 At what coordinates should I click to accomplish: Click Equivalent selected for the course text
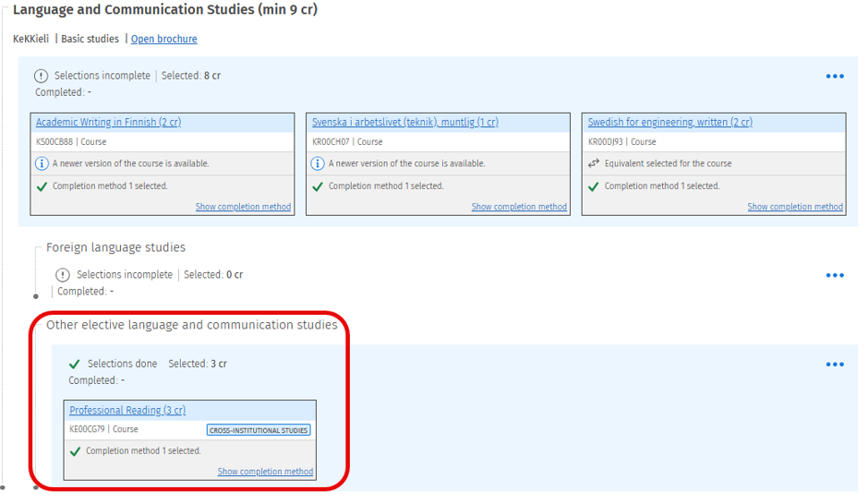coord(669,163)
